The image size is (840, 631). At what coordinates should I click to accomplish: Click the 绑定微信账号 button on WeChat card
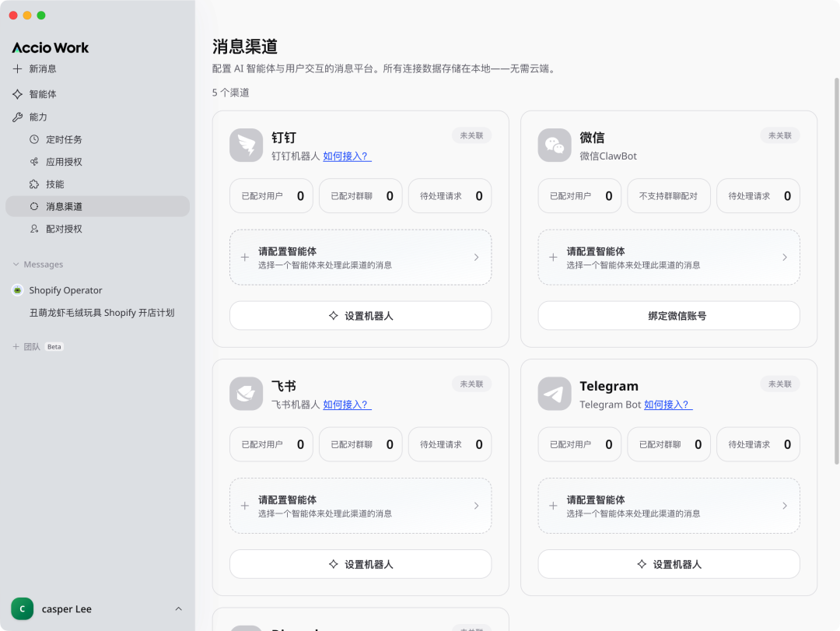(668, 315)
